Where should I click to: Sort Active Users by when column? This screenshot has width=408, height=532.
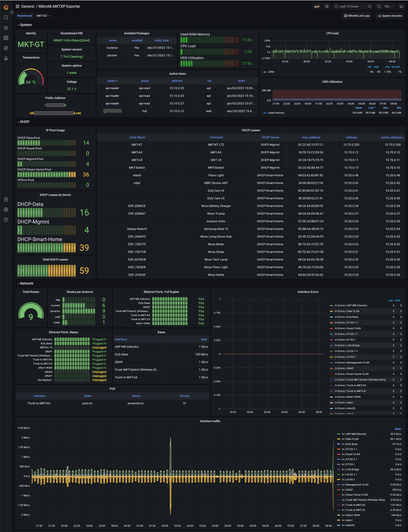(x=241, y=81)
